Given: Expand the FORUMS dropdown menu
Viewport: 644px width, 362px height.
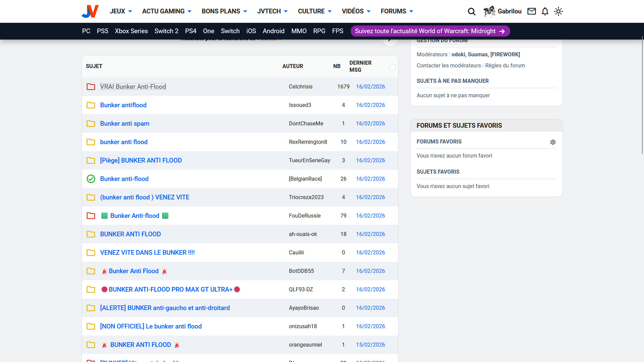Looking at the screenshot, I should pos(397,11).
